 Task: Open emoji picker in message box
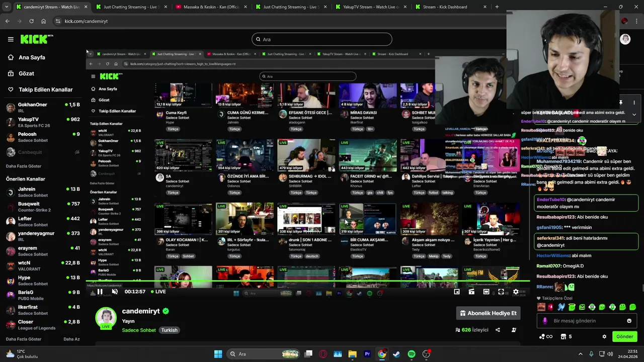click(629, 321)
